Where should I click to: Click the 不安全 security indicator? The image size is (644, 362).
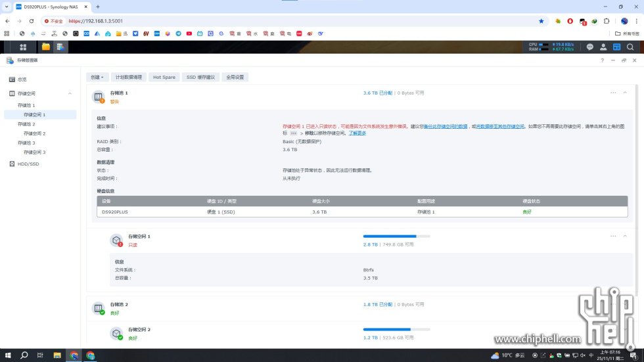pos(54,21)
